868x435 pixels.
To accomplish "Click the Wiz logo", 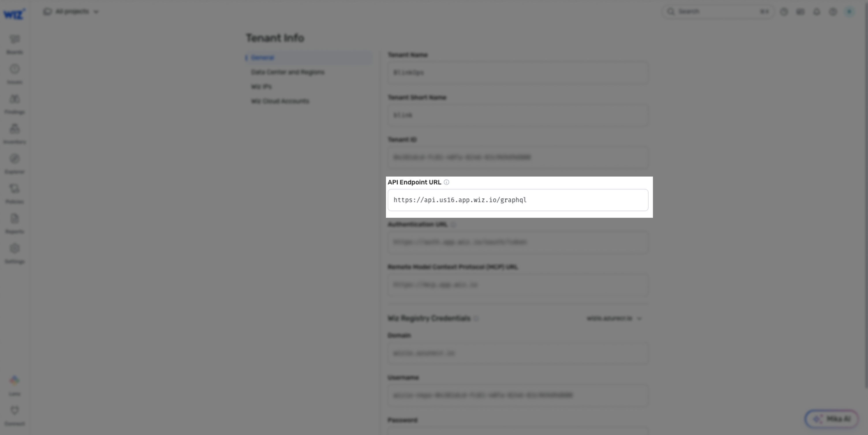I will pyautogui.click(x=14, y=14).
